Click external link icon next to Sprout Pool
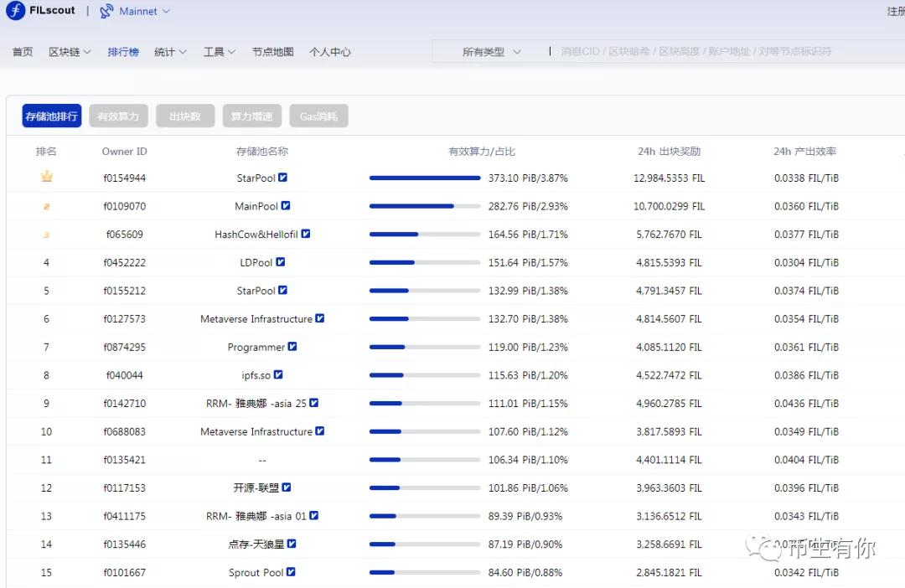Image resolution: width=905 pixels, height=588 pixels. click(x=288, y=572)
